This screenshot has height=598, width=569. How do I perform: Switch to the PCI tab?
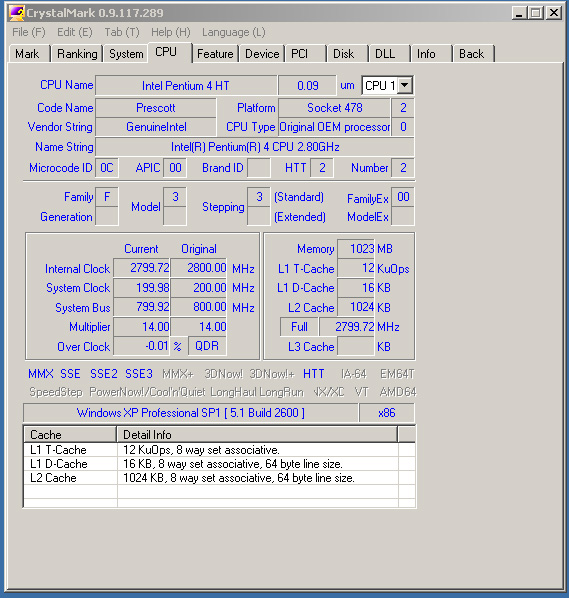coord(305,54)
